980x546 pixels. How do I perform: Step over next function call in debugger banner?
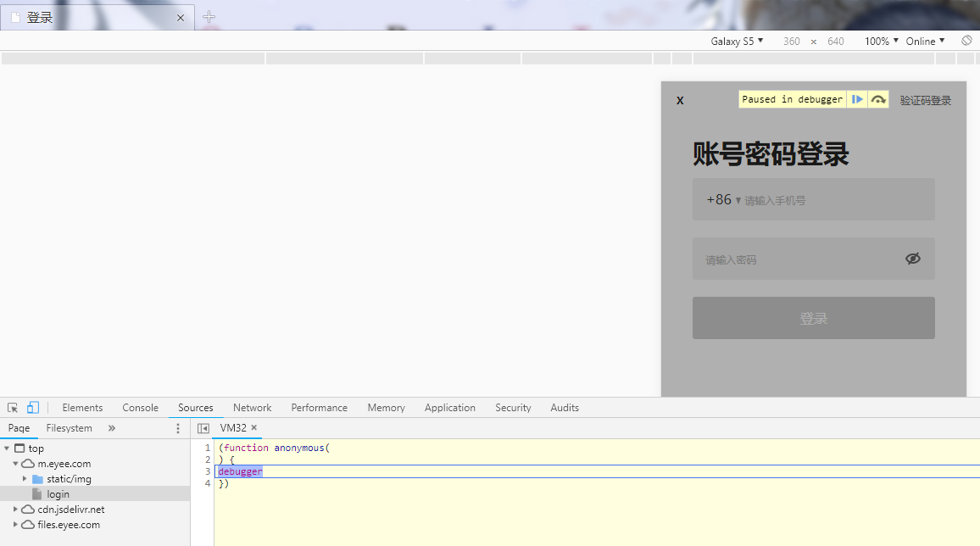[x=878, y=99]
